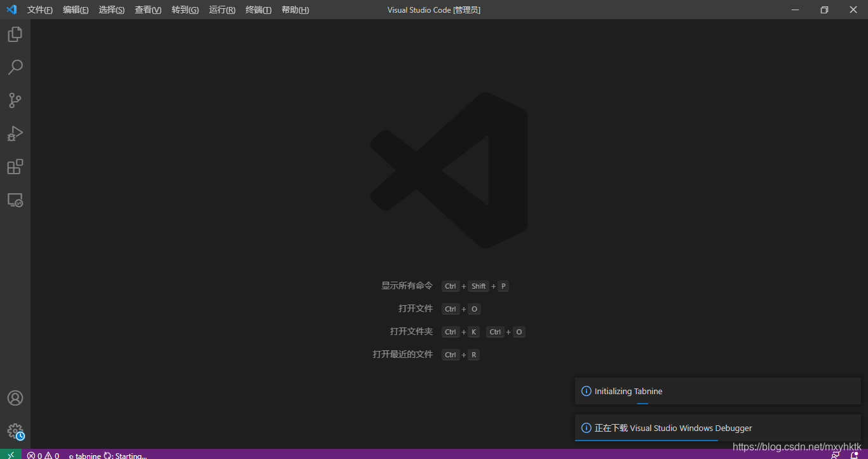The height and width of the screenshot is (459, 868).
Task: Click the R key hint
Action: click(473, 355)
